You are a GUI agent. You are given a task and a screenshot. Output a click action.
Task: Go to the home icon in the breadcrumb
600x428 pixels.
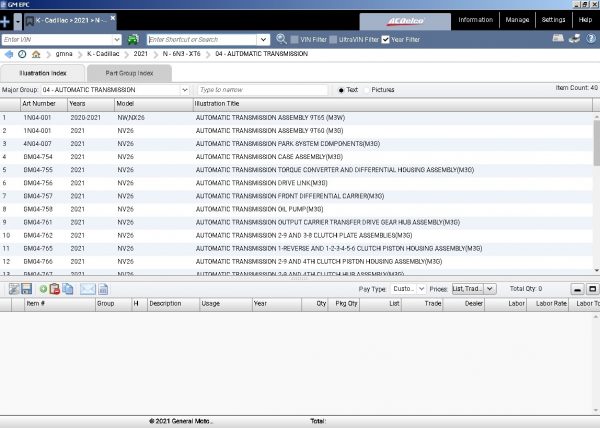point(36,54)
